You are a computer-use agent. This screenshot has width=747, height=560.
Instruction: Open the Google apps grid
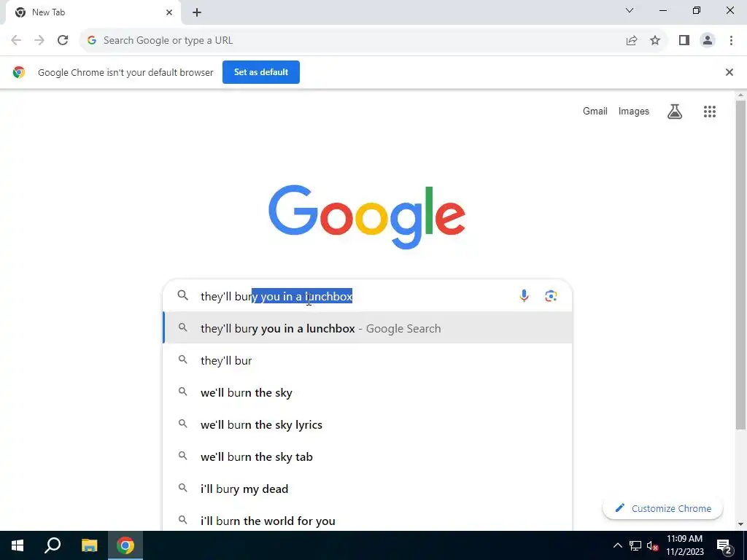tap(709, 112)
